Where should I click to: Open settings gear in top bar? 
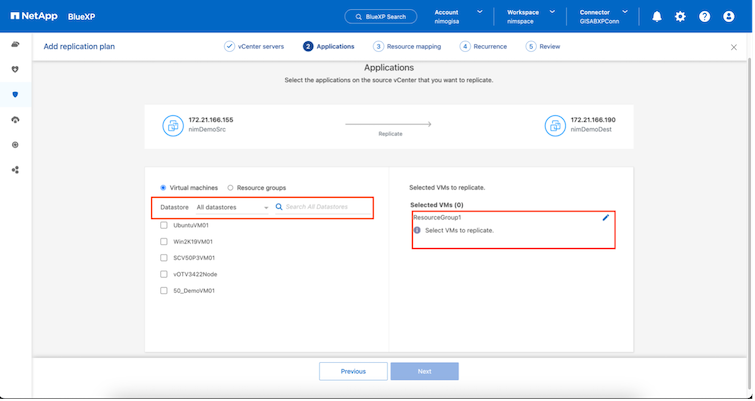point(680,17)
